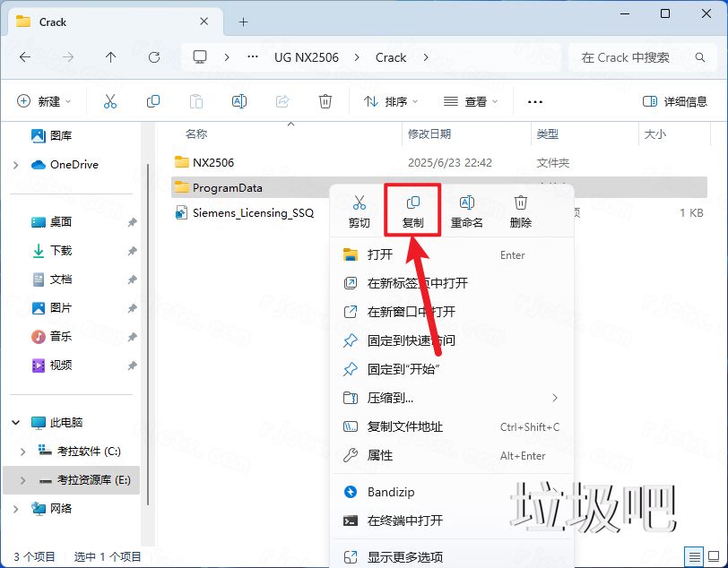Viewport: 728px width, 568px height.
Task: Open the 查看 view dropdown
Action: click(x=470, y=100)
